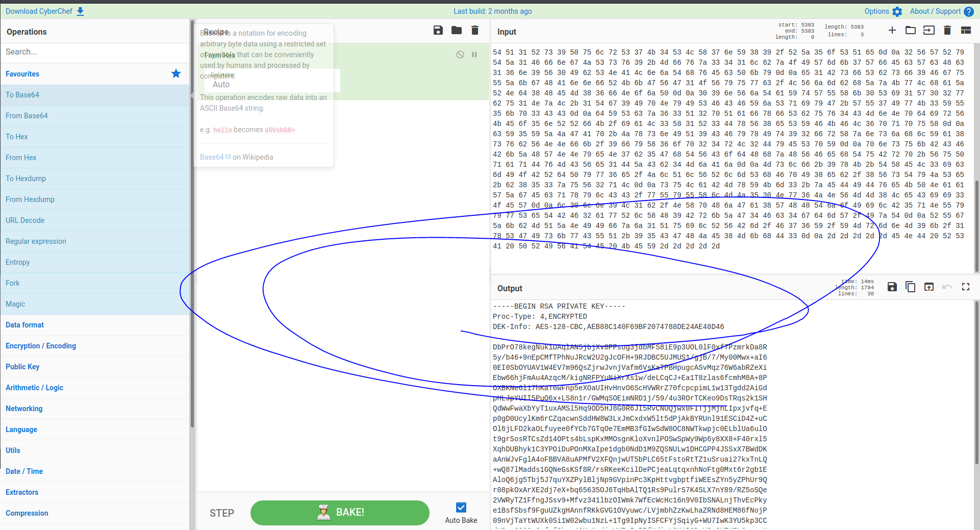Expand the Data format category
Viewport: 980px width, 530px height.
[x=95, y=325]
